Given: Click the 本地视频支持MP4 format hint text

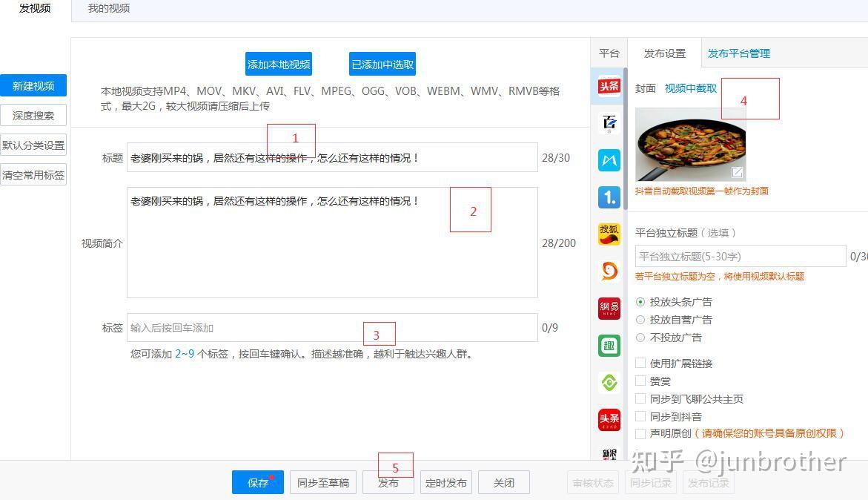Looking at the screenshot, I should coord(330,98).
